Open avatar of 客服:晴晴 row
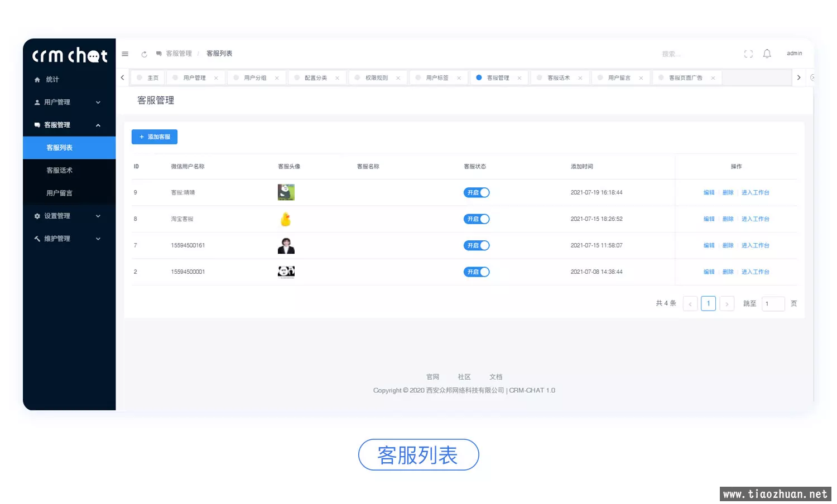Image resolution: width=837 pixels, height=504 pixels. pyautogui.click(x=286, y=192)
